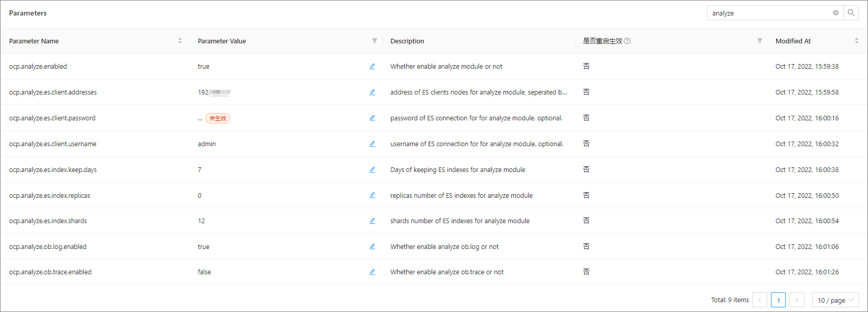Click the next page arrow
Screen dimensions: 868x312
coord(797,300)
